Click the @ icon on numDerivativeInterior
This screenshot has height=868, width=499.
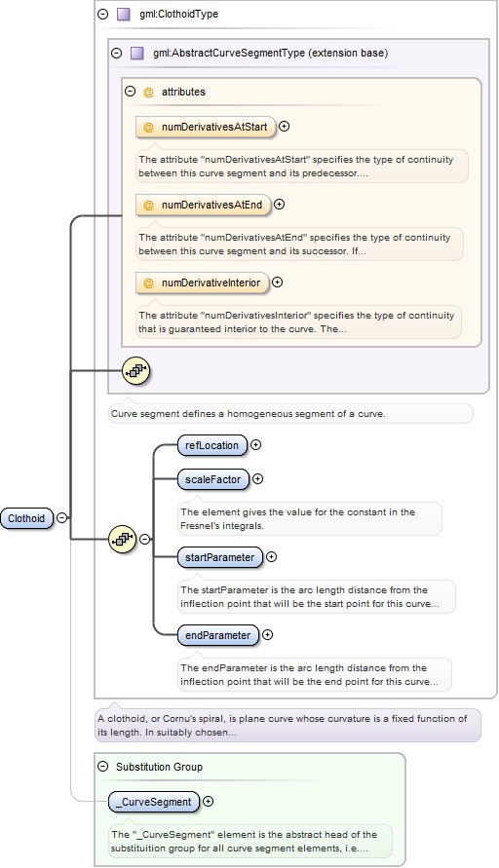(148, 283)
